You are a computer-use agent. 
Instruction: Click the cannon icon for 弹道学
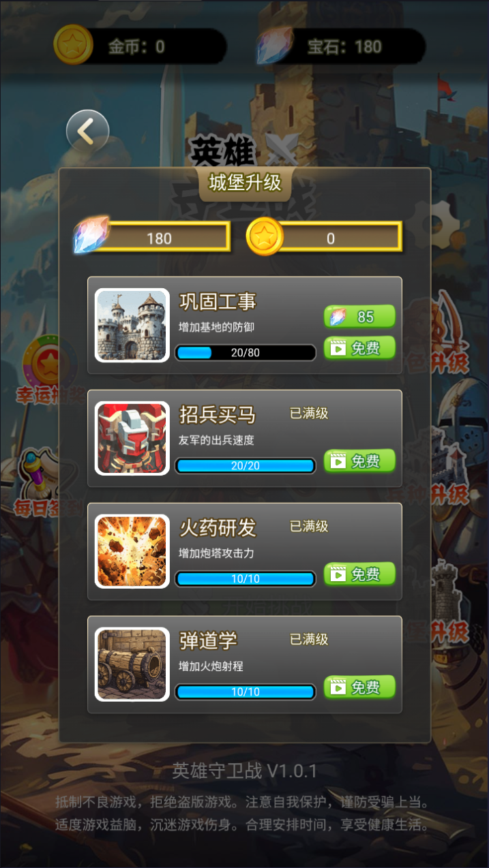[132, 664]
